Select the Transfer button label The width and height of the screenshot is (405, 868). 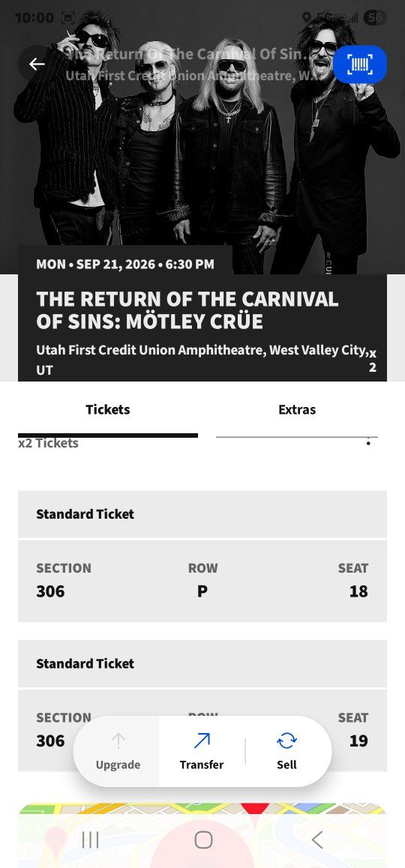click(x=202, y=765)
